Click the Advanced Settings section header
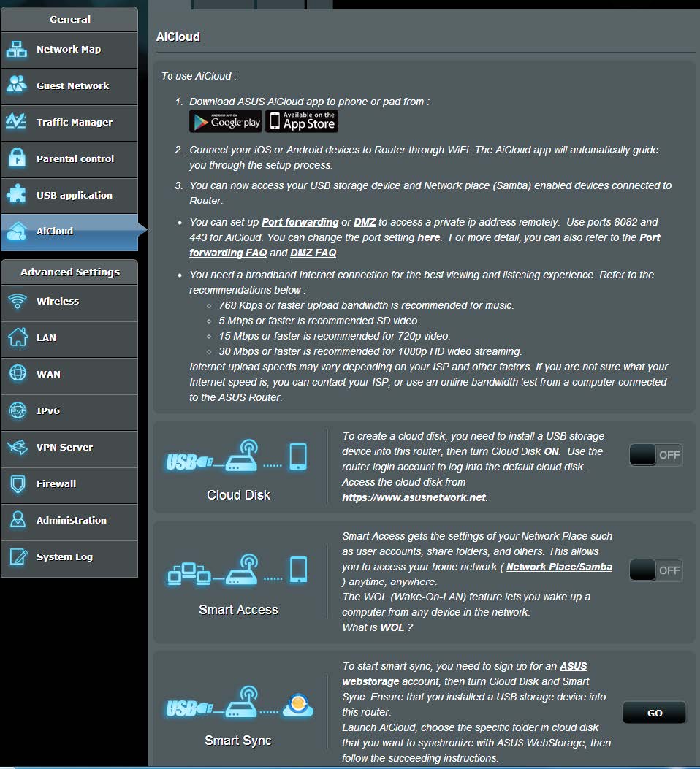The width and height of the screenshot is (700, 769). coord(69,272)
